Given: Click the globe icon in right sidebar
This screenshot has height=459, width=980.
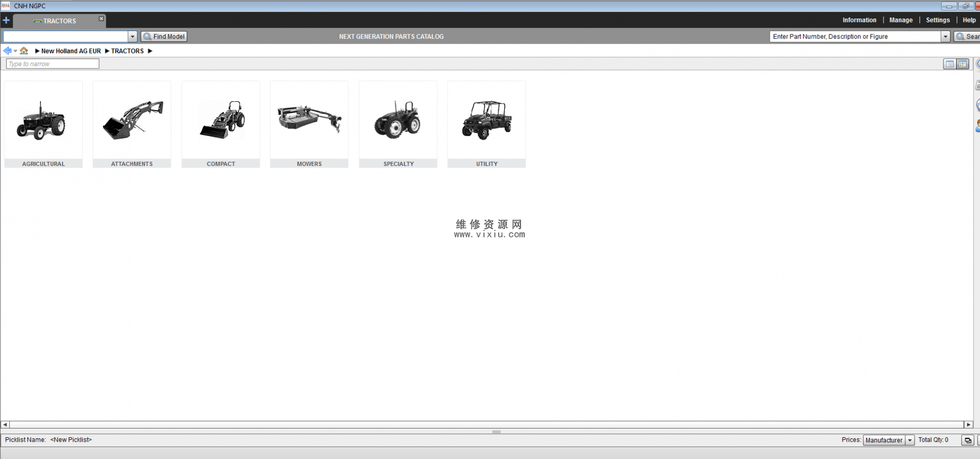Looking at the screenshot, I should [978, 105].
